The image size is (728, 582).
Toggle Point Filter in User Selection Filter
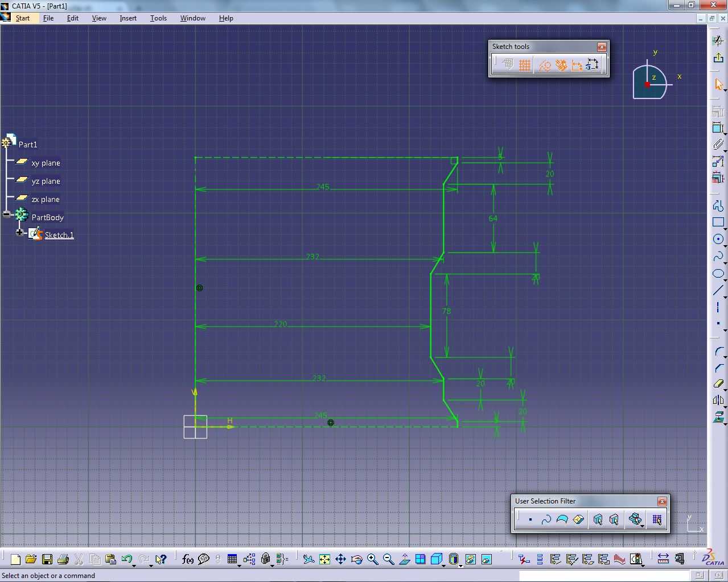(530, 519)
